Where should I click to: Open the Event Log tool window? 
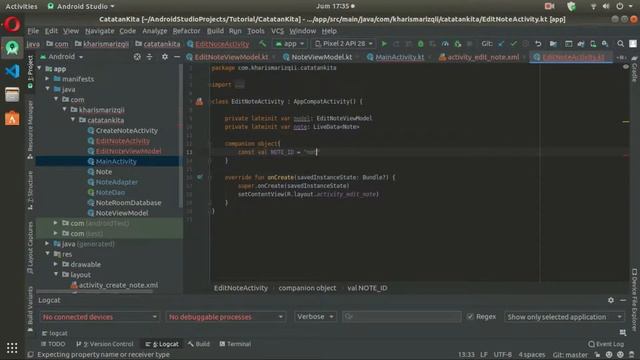click(x=606, y=344)
